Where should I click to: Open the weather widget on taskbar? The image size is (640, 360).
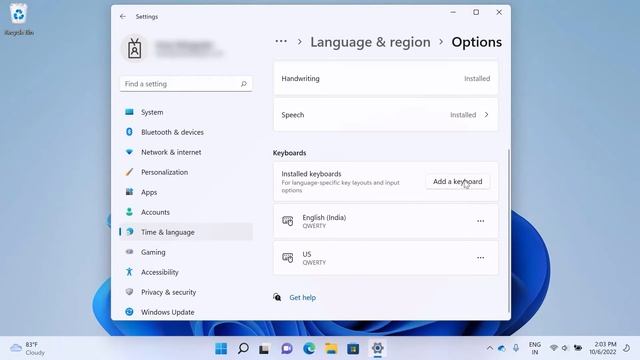[x=27, y=348]
